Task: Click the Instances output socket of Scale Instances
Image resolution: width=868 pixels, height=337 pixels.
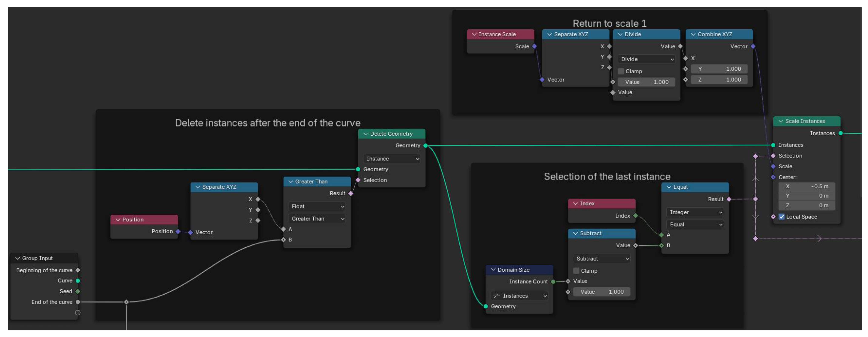Action: click(x=841, y=133)
